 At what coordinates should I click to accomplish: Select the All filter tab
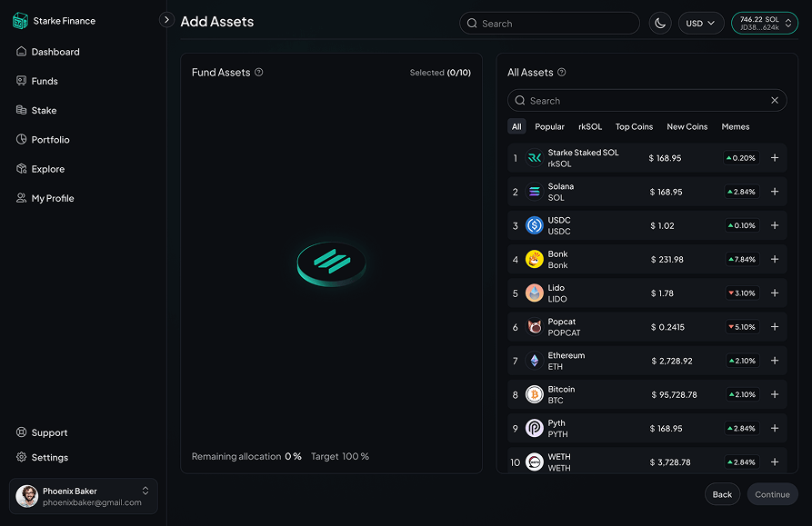[x=516, y=126]
